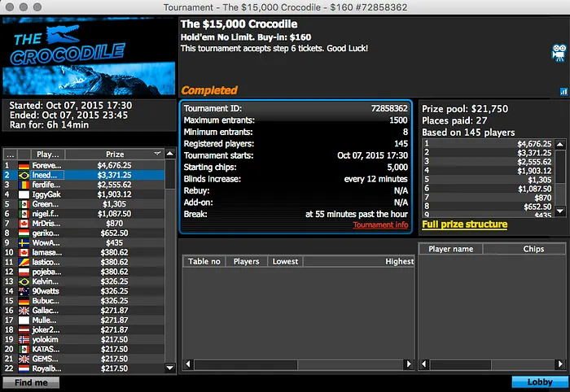Image resolution: width=570 pixels, height=392 pixels.
Task: Open the Full prize structure link
Action: tap(464, 224)
